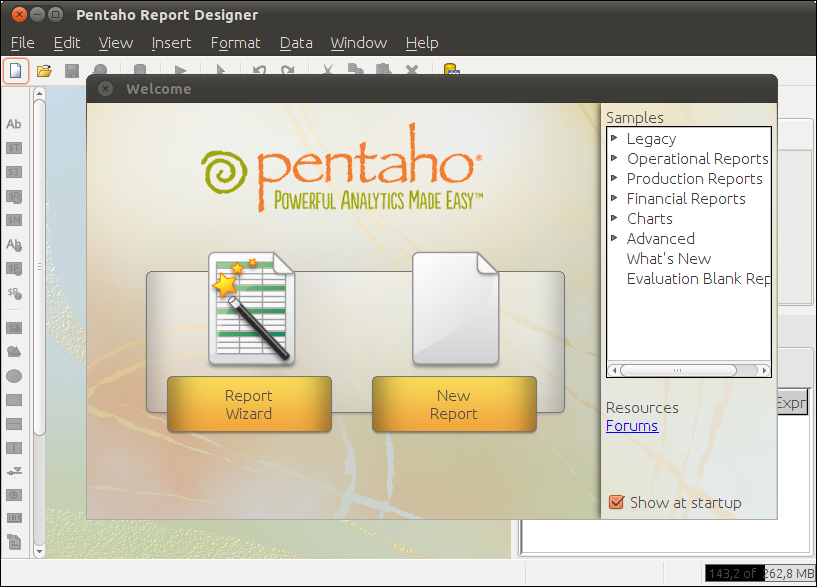The image size is (817, 587).
Task: Click the Copy toolbar icon
Action: pos(356,70)
